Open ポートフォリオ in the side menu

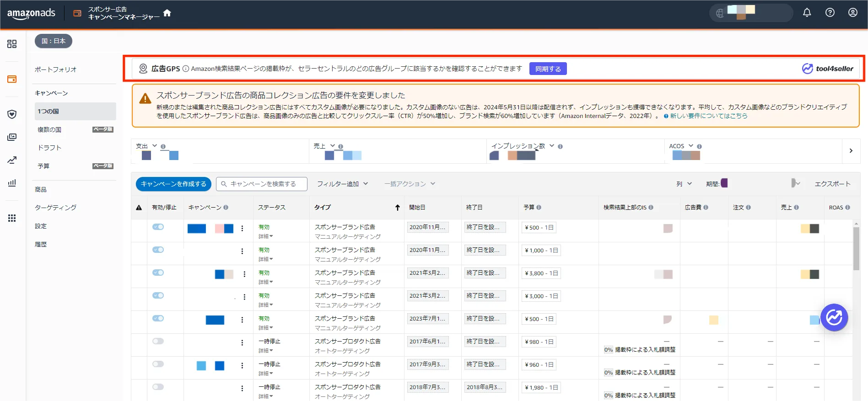pos(55,70)
